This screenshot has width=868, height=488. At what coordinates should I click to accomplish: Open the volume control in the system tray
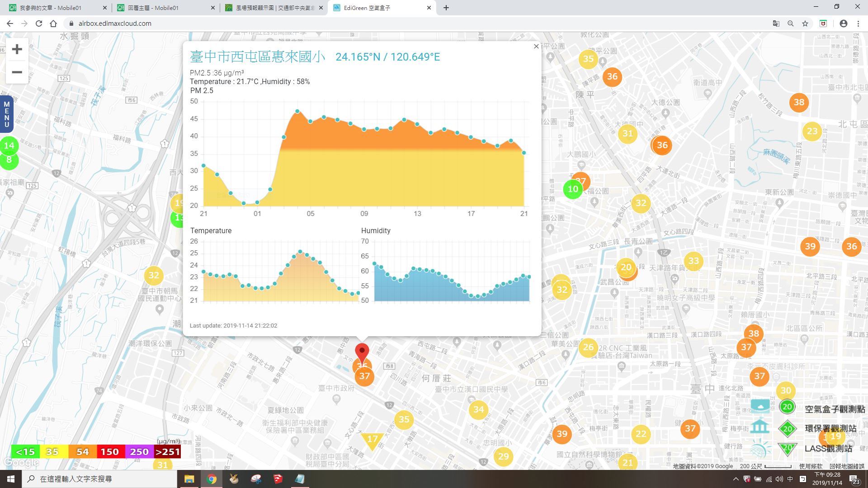[779, 479]
